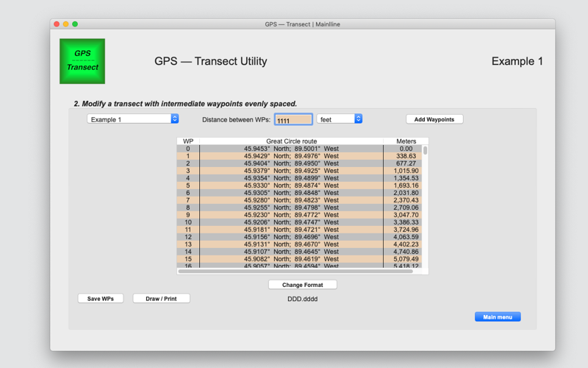Click the Meters column header
Image resolution: width=588 pixels, height=368 pixels.
(406, 141)
